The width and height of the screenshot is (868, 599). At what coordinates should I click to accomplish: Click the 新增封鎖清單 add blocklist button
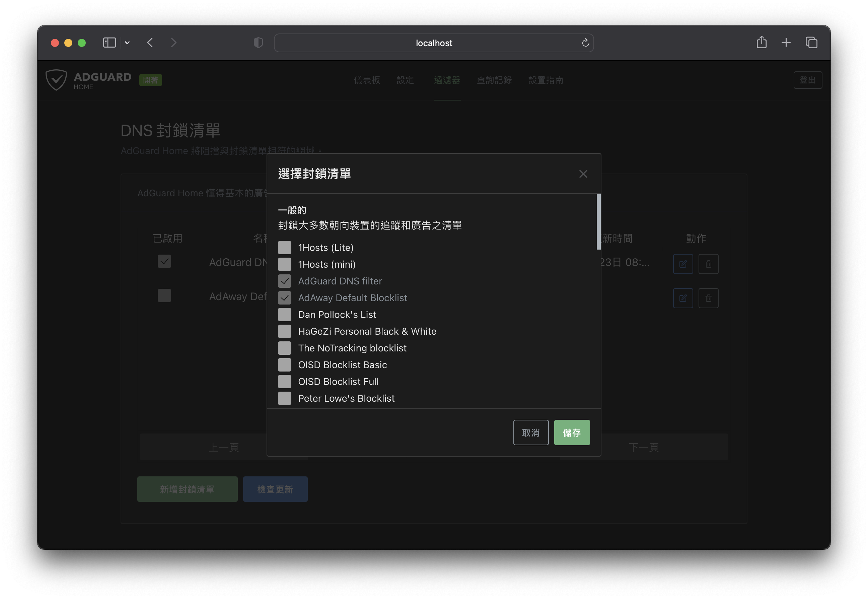pos(187,489)
